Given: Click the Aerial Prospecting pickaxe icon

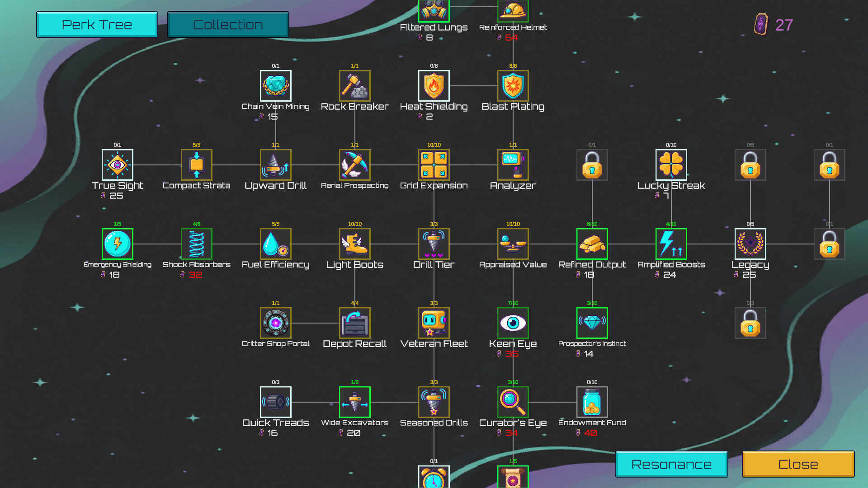Looking at the screenshot, I should pos(355,165).
